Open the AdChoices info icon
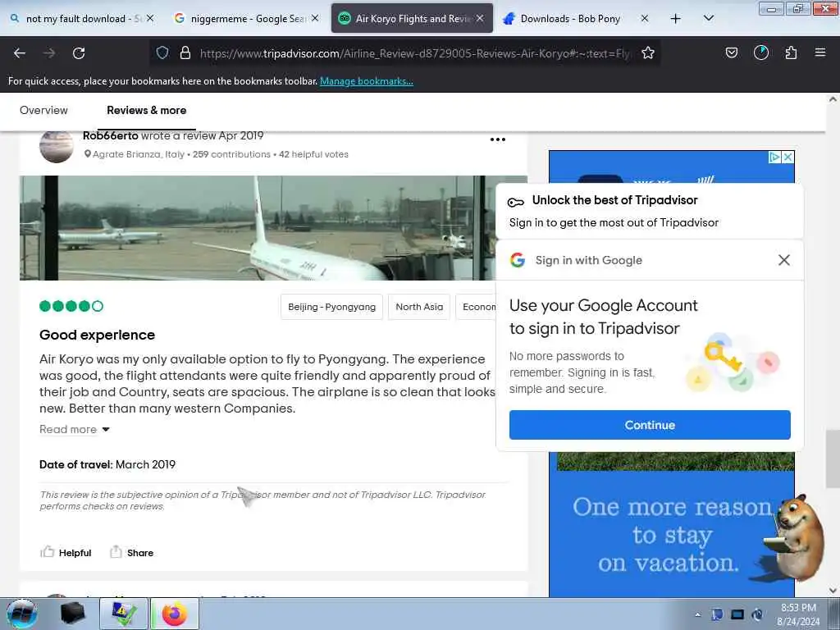 click(x=774, y=157)
